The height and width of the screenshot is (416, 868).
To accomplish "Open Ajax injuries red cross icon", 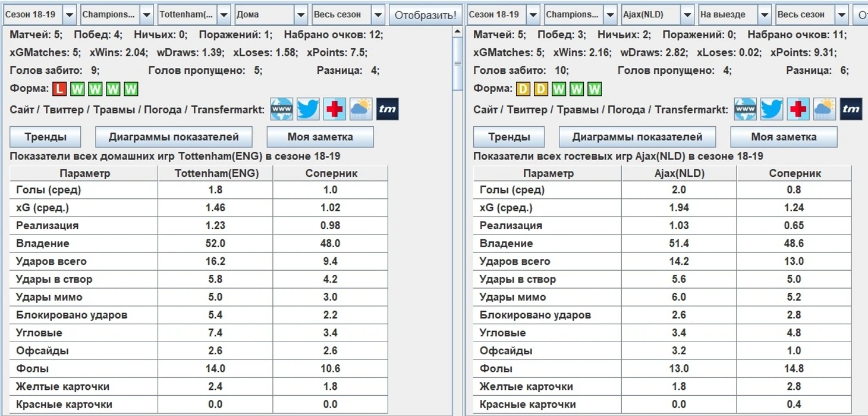I will [x=798, y=110].
